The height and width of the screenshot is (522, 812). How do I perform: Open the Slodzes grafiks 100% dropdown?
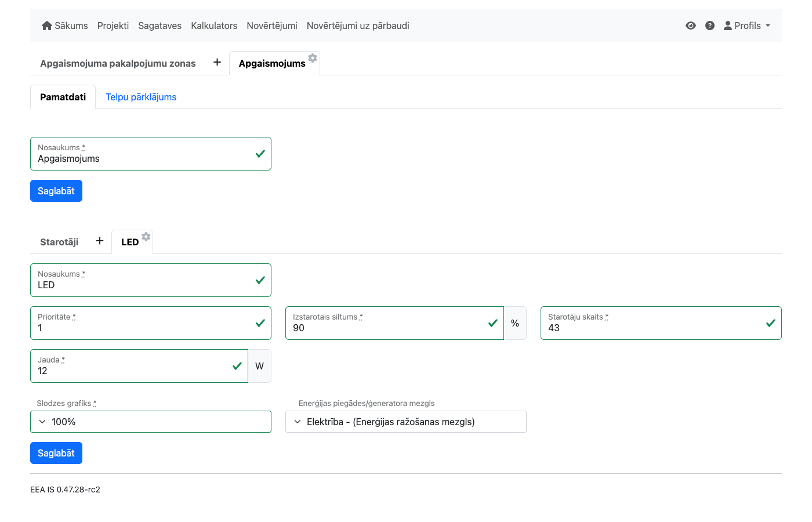click(151, 422)
